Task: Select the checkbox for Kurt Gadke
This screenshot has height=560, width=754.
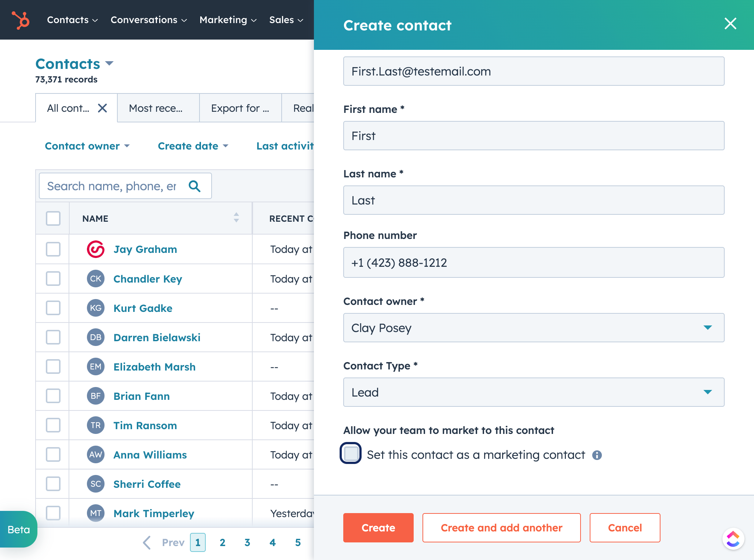Action: point(53,308)
